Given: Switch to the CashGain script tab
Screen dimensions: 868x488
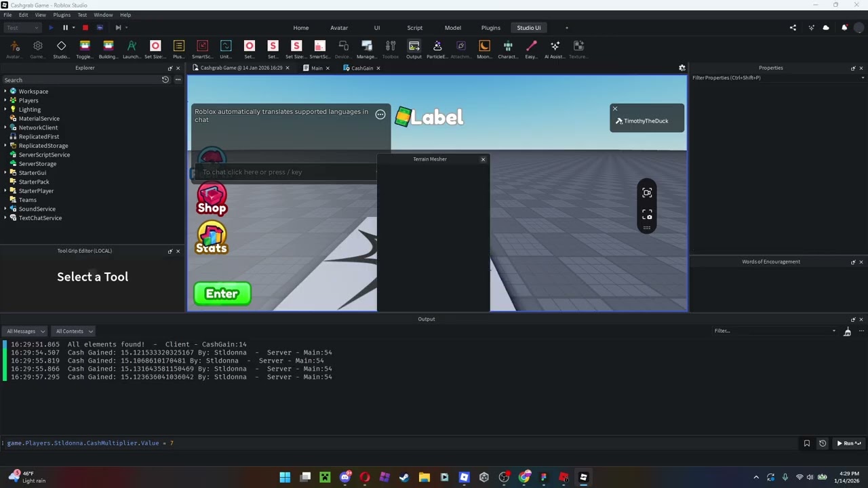Looking at the screenshot, I should (362, 68).
